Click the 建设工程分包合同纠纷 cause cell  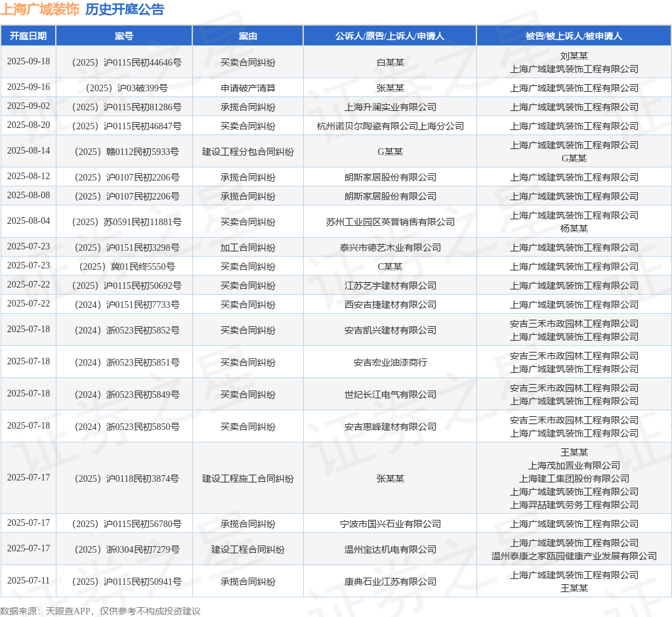(247, 152)
